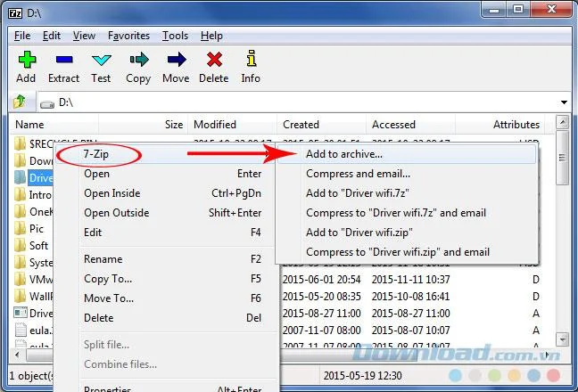Click the 2015-08-27 11:00 created date cell

coord(321,314)
